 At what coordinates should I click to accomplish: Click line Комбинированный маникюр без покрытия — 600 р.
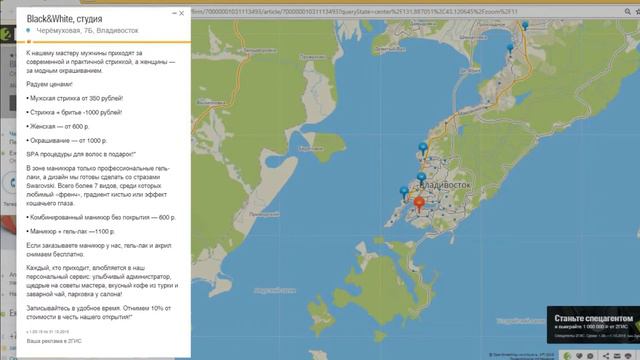pos(101,218)
